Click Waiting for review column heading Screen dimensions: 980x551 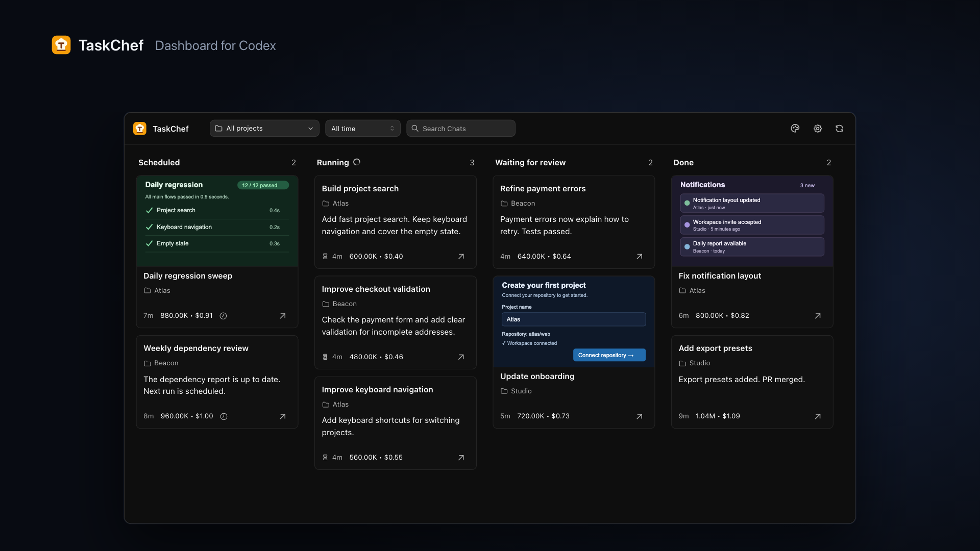(530, 163)
